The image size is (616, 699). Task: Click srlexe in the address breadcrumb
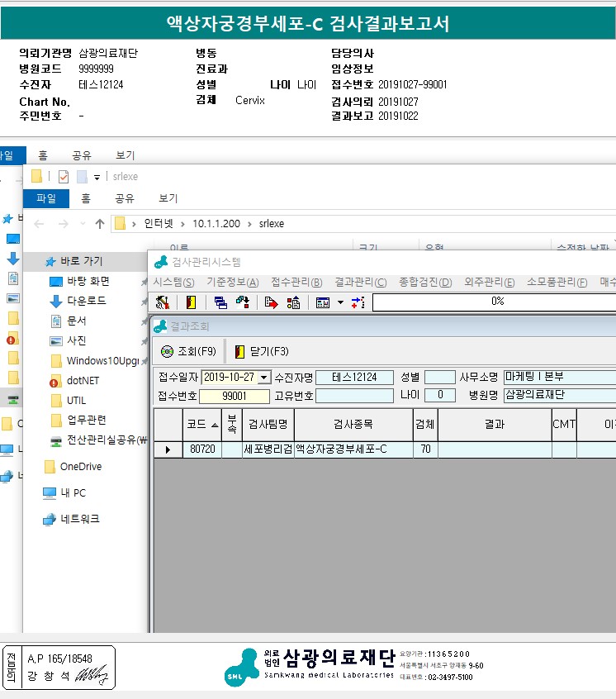271,224
